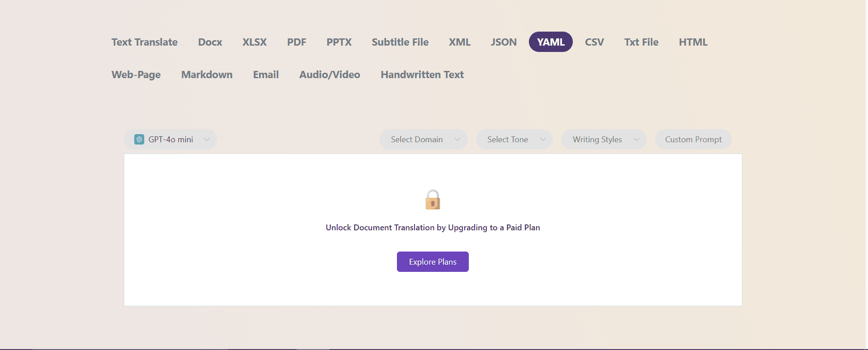This screenshot has width=868, height=350.
Task: Choose the PDF tab
Action: coord(297,42)
